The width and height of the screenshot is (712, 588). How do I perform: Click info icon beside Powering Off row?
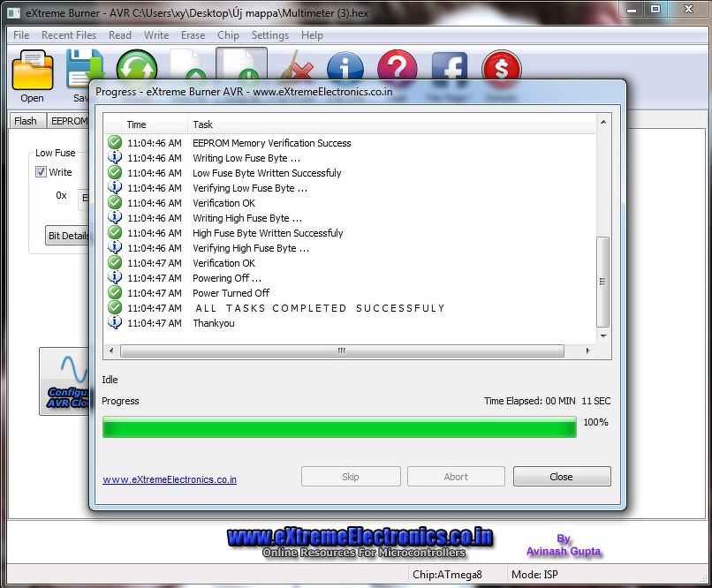(x=115, y=277)
